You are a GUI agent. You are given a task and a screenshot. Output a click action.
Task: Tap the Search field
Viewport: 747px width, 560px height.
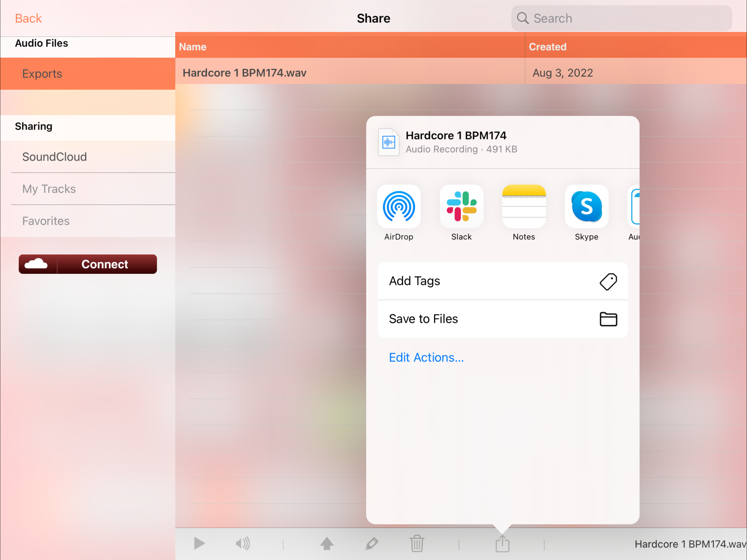621,18
